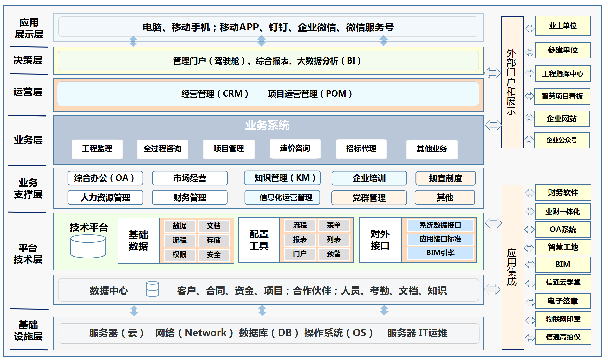Select the 党群管理 box
The height and width of the screenshot is (364, 608).
click(369, 198)
